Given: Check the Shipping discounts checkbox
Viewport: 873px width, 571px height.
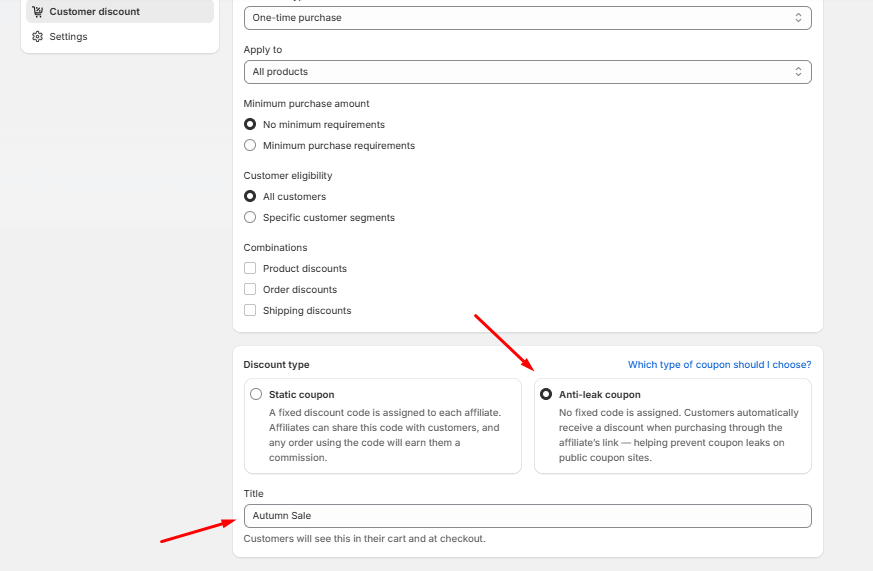Looking at the screenshot, I should [250, 311].
